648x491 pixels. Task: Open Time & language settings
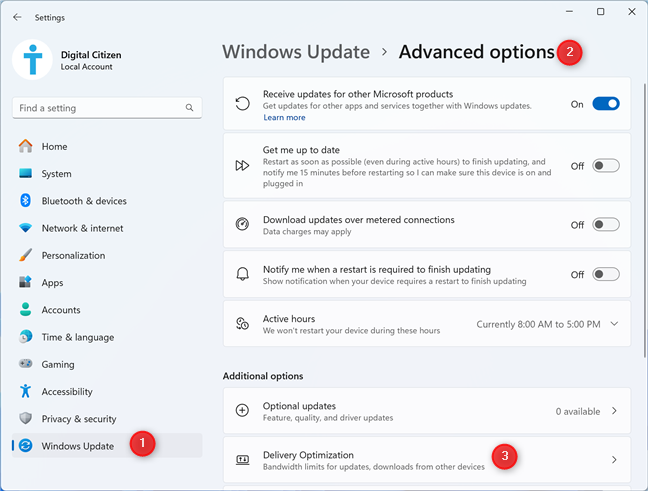coord(107,337)
